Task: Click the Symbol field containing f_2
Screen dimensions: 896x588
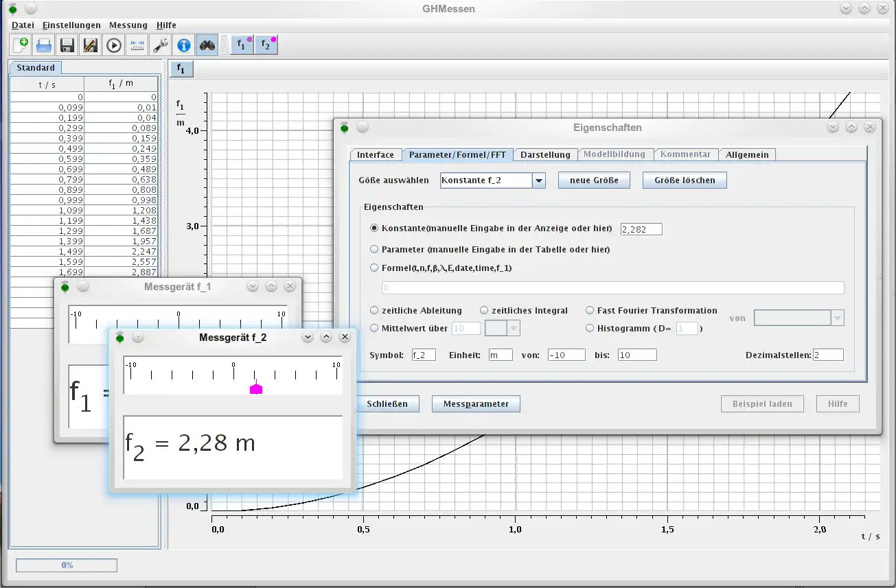Action: click(424, 355)
